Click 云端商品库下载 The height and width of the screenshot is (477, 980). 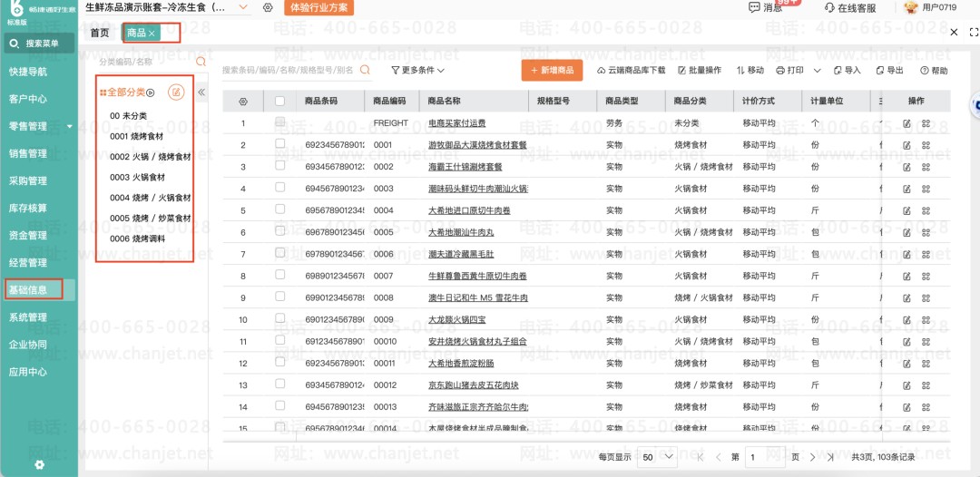632,71
